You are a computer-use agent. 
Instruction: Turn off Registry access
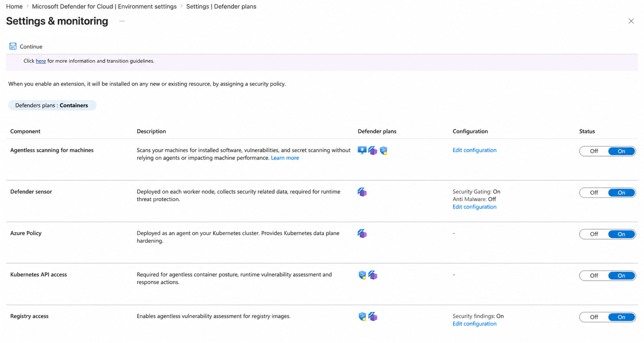point(594,317)
